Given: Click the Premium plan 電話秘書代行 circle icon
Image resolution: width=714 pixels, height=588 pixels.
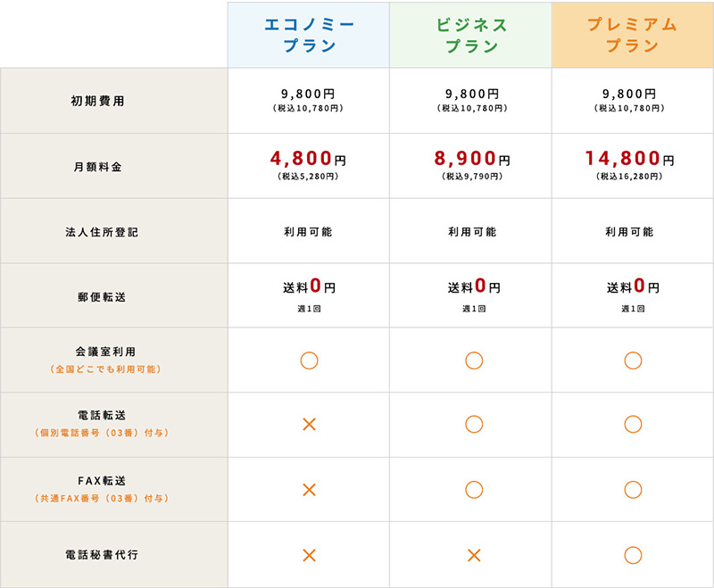Looking at the screenshot, I should coord(633,555).
